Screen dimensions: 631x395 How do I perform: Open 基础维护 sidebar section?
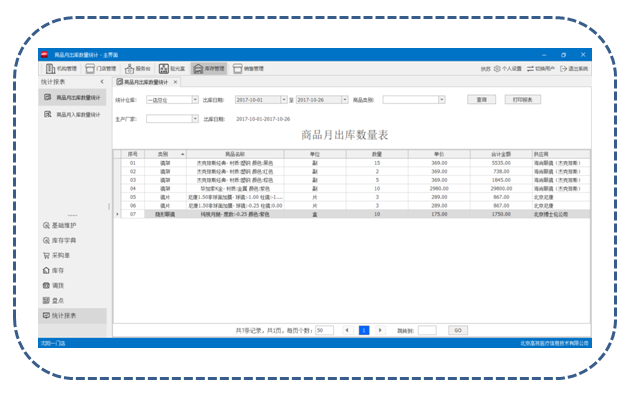point(60,225)
